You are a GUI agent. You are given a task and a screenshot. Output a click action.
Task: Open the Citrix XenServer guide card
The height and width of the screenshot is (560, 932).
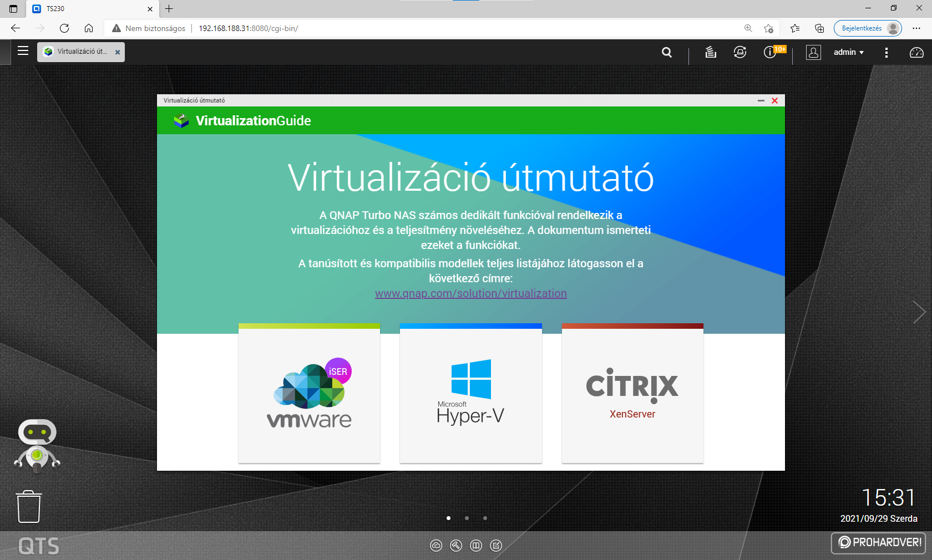(x=632, y=393)
